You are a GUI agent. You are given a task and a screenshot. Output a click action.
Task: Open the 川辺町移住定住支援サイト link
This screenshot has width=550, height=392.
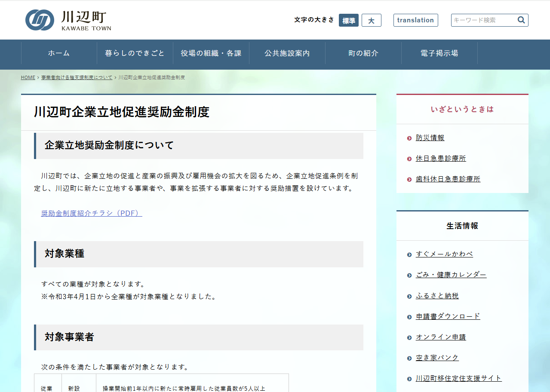(459, 378)
